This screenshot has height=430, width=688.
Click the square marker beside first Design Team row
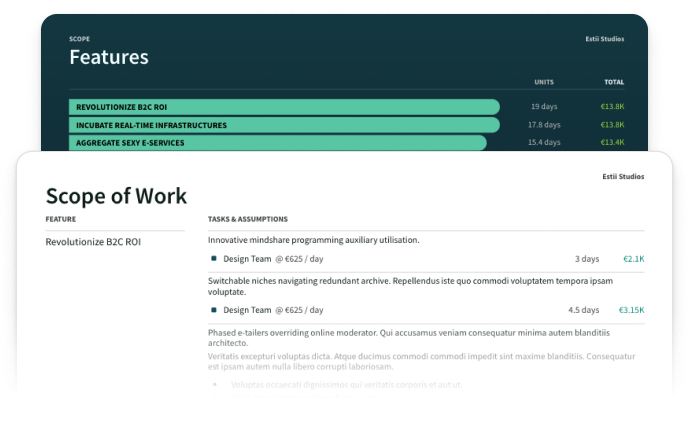click(214, 258)
